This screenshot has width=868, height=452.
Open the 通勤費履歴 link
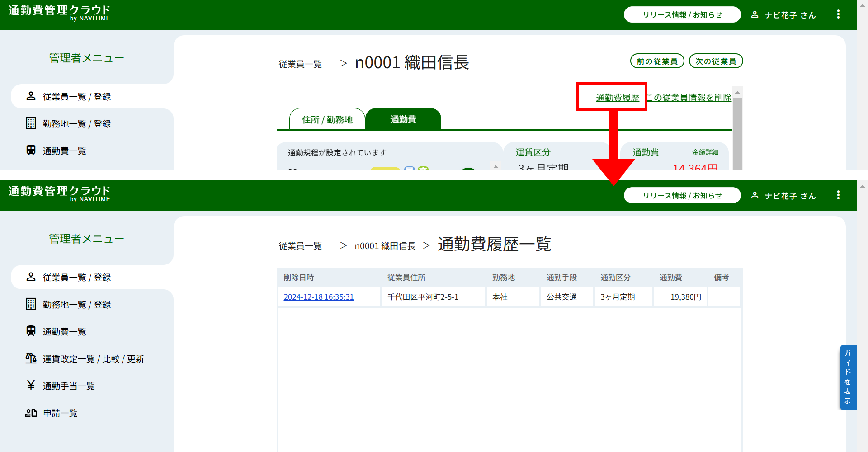(x=618, y=98)
